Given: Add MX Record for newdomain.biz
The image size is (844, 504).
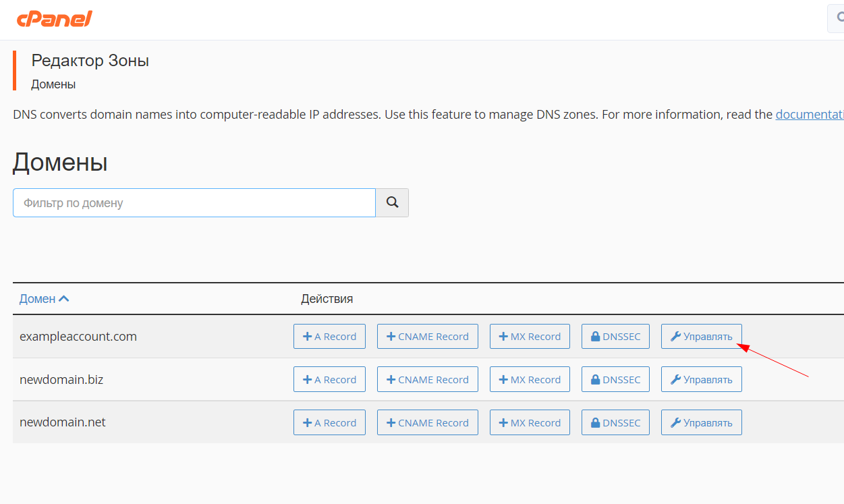Looking at the screenshot, I should point(530,380).
